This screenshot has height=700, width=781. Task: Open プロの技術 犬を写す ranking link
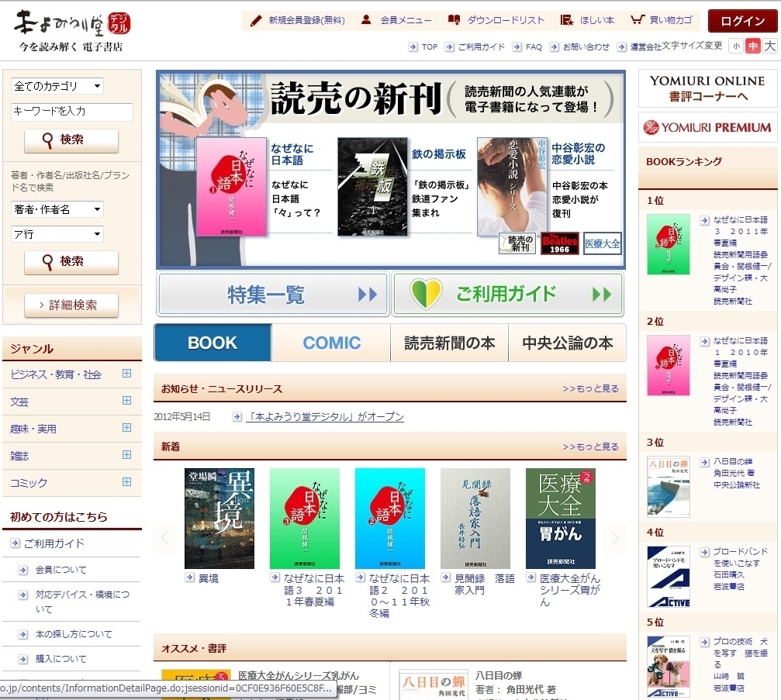click(740, 653)
